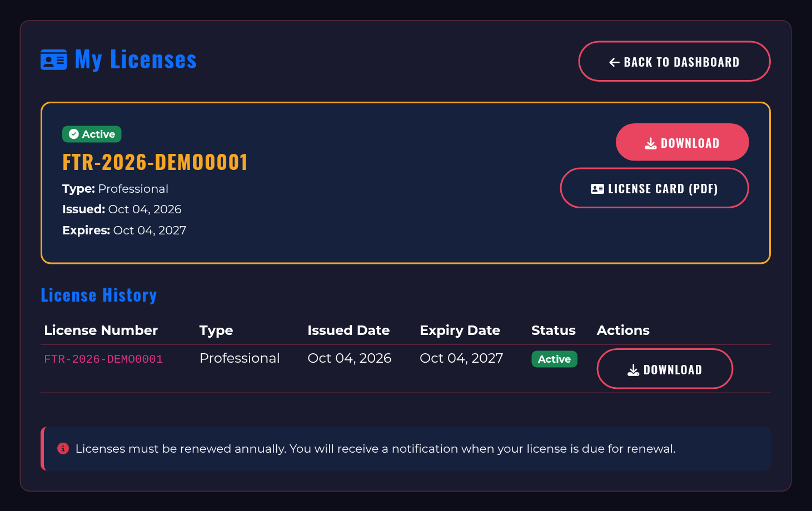The height and width of the screenshot is (511, 812).
Task: Click Professional cell in history table
Action: (x=240, y=358)
